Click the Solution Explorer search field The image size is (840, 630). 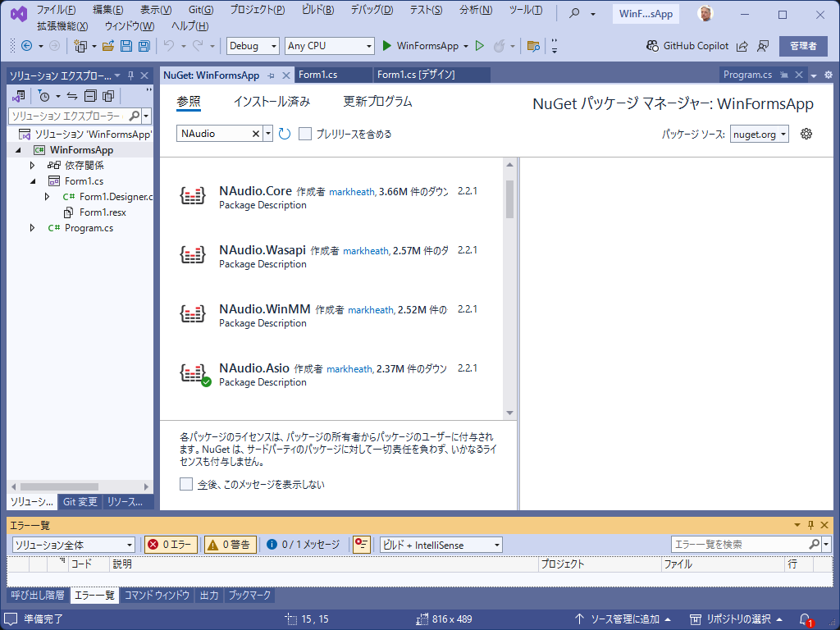[x=67, y=116]
